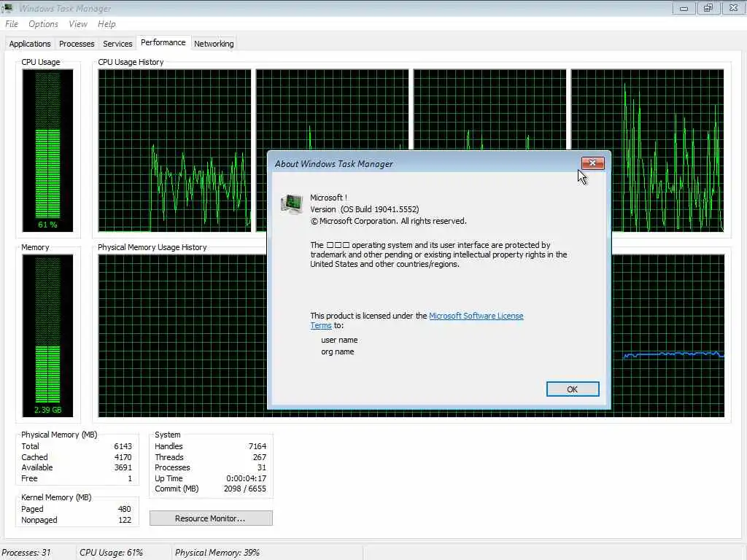
Task: Open the View menu
Action: pyautogui.click(x=77, y=24)
